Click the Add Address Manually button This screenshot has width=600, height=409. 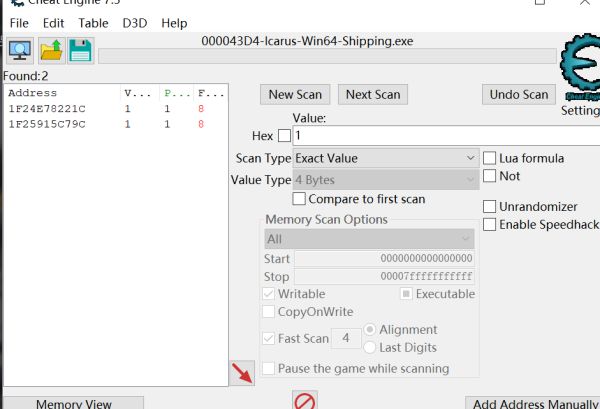(x=531, y=403)
